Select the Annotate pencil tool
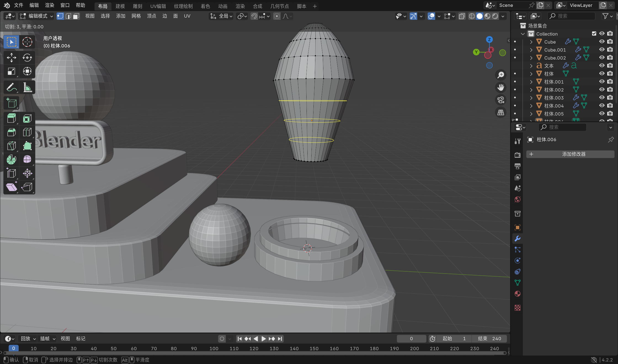The image size is (618, 364). pos(11,88)
